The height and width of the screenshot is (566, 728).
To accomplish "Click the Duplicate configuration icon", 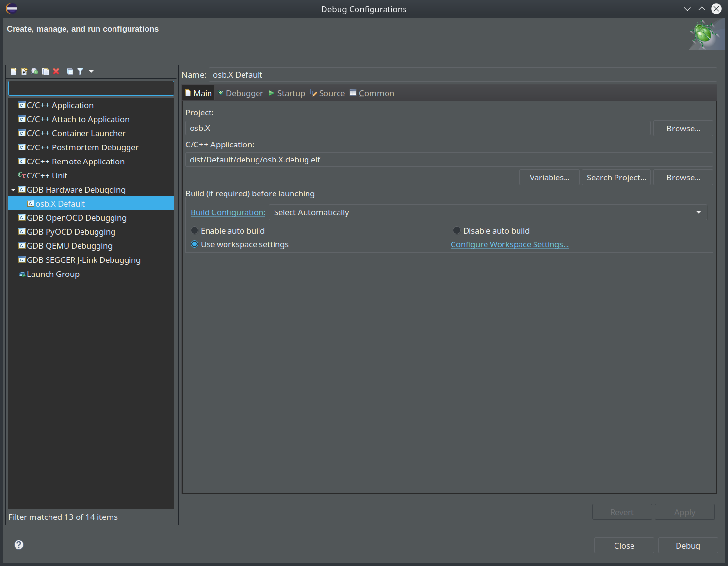I will pyautogui.click(x=46, y=71).
